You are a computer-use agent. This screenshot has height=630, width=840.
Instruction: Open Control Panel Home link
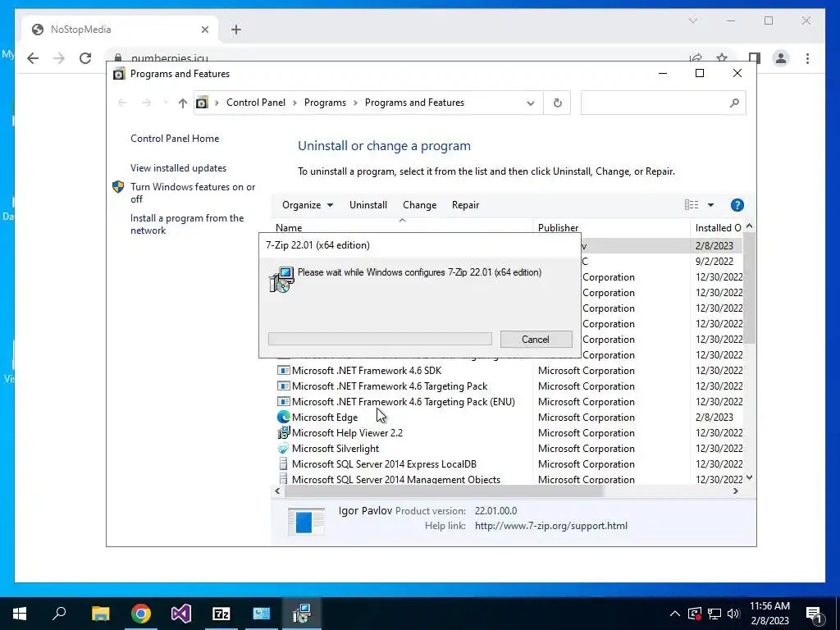[x=175, y=138]
